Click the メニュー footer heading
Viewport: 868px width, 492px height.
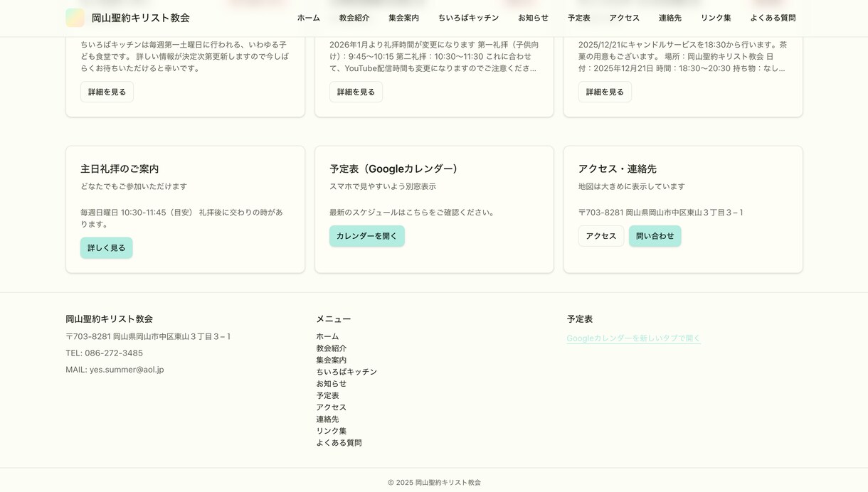(334, 319)
